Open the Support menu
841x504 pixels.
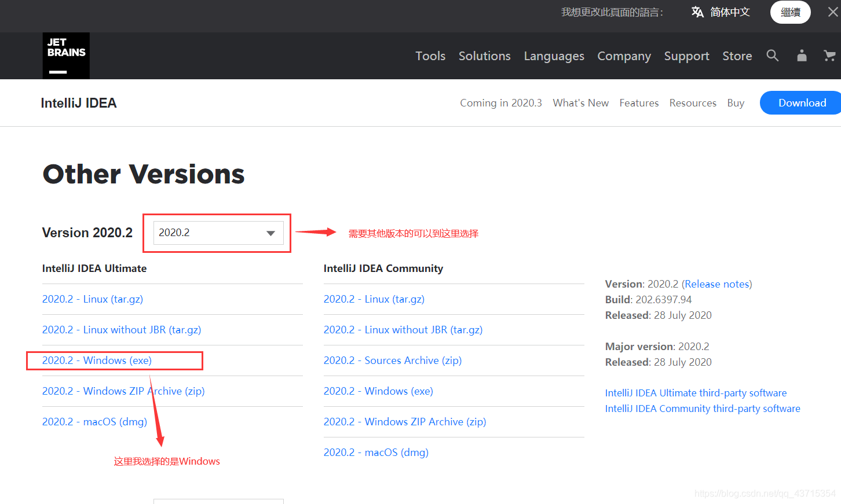tap(687, 56)
